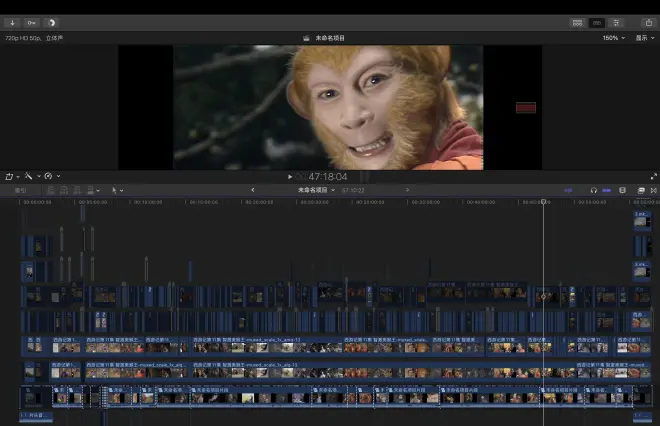The height and width of the screenshot is (426, 660).
Task: Go back in timeline history
Action: tap(252, 190)
